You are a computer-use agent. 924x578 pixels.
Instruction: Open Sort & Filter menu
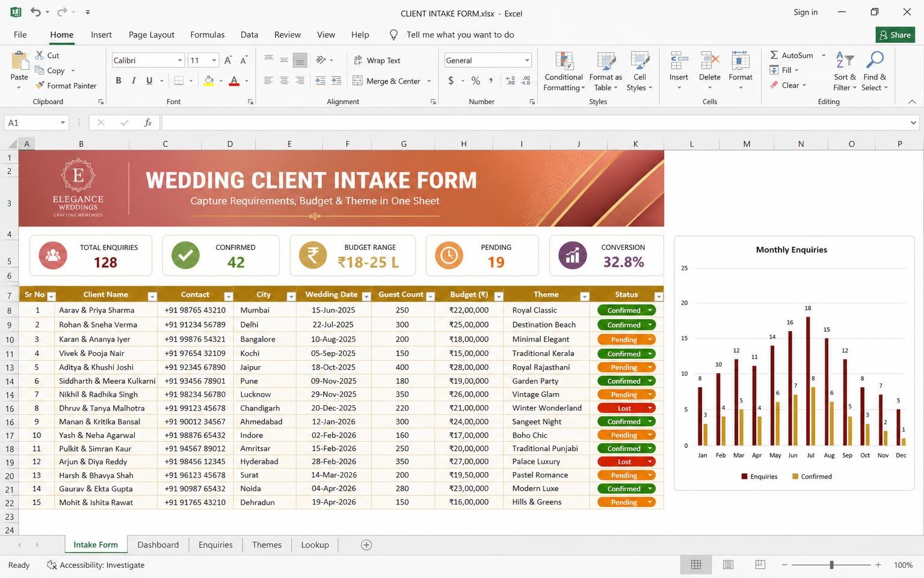pyautogui.click(x=845, y=71)
